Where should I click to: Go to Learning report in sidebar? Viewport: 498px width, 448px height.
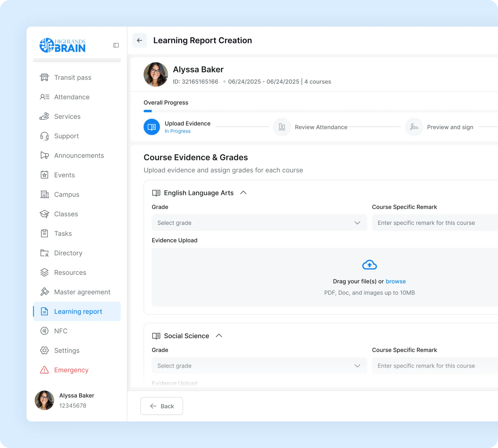click(x=77, y=311)
